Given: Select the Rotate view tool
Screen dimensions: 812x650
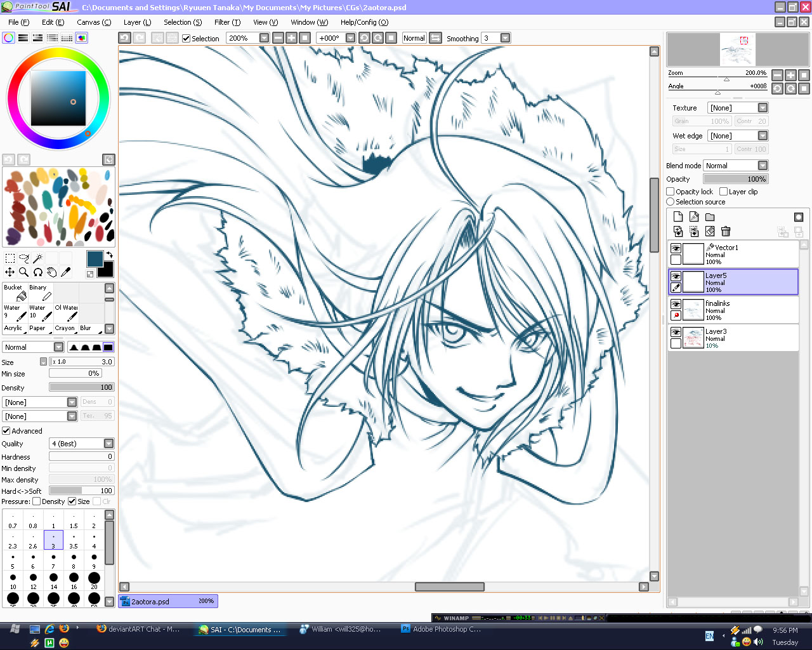Looking at the screenshot, I should (38, 272).
